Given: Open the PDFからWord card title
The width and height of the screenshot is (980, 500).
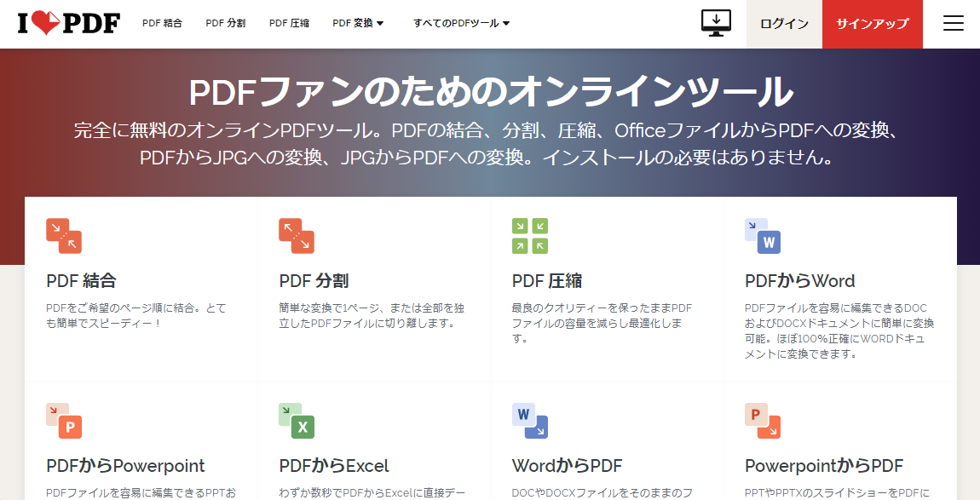Looking at the screenshot, I should tap(800, 280).
